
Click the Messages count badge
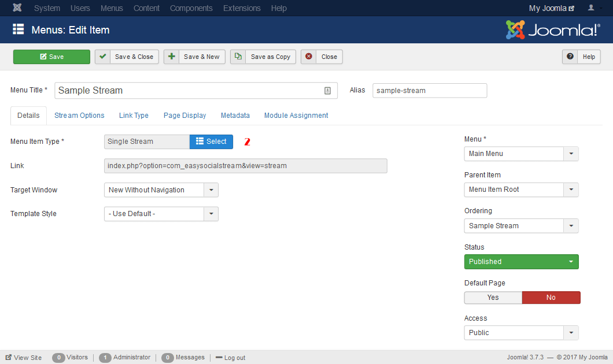167,358
